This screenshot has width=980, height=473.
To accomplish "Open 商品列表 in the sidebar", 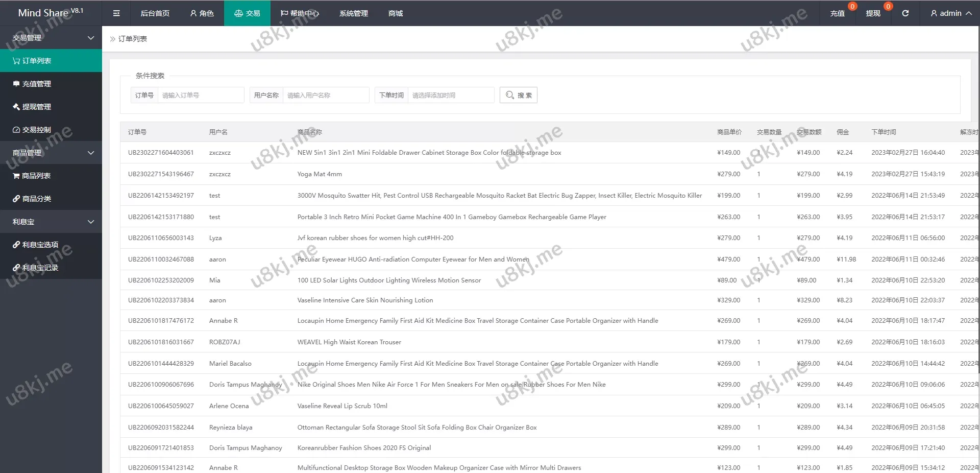I will click(x=36, y=176).
